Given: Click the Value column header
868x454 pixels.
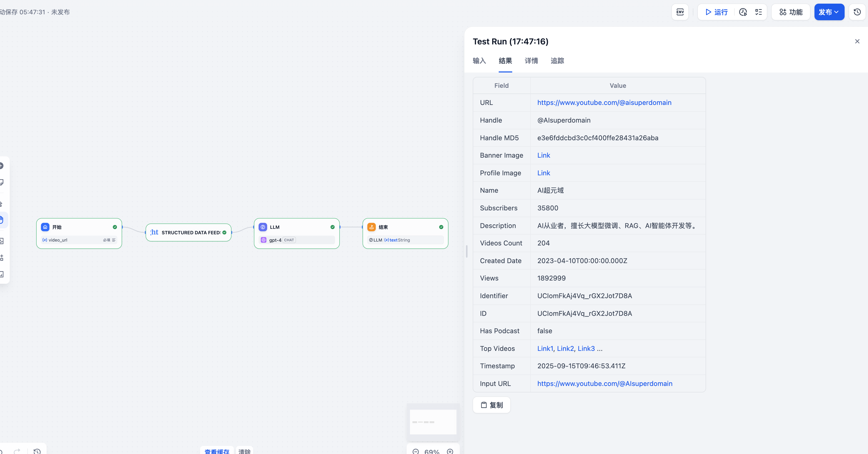Looking at the screenshot, I should pyautogui.click(x=618, y=85).
